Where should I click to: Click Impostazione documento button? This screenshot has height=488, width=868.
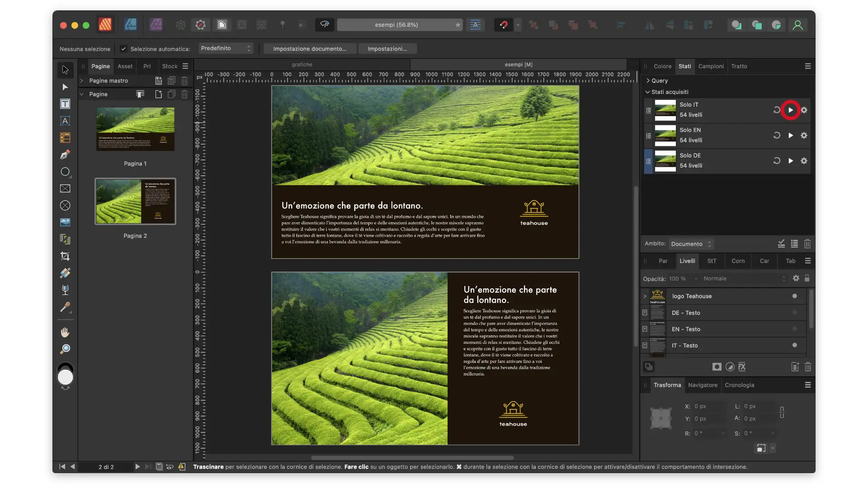pos(310,49)
